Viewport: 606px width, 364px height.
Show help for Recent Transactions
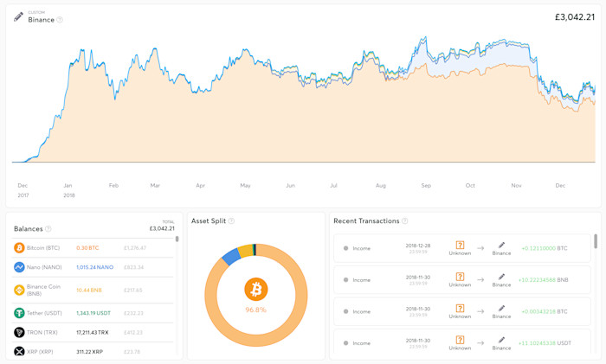[x=404, y=220]
